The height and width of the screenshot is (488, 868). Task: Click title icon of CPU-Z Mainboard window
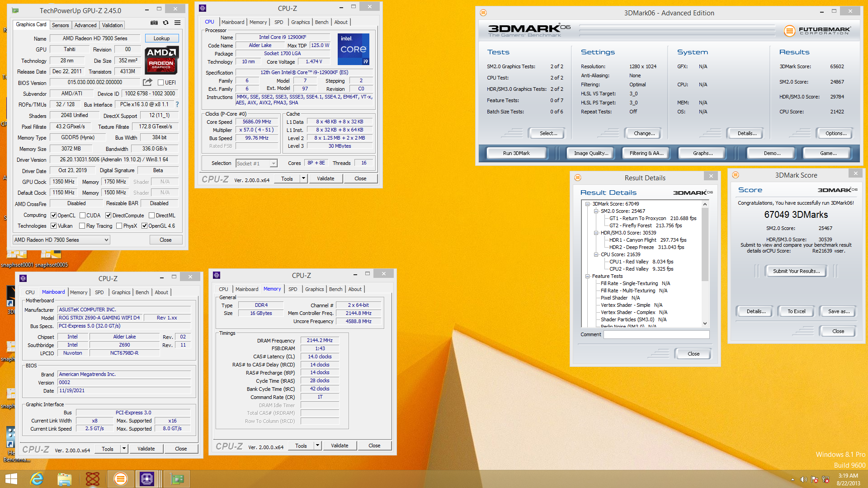point(23,278)
